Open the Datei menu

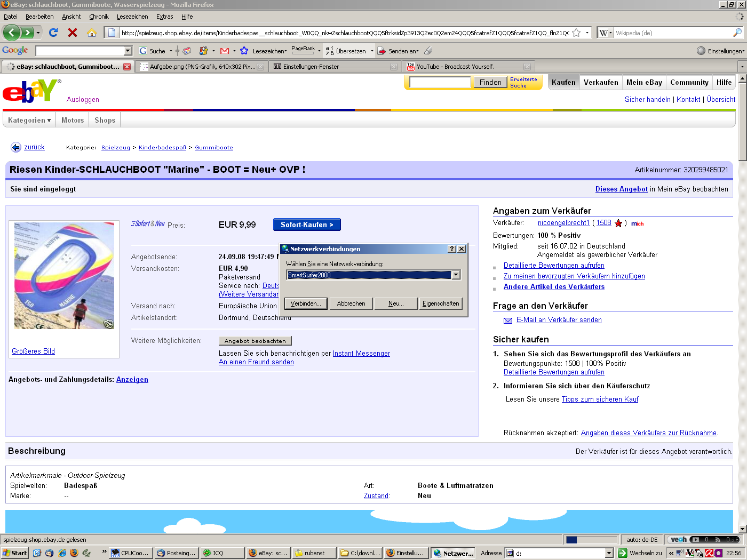pyautogui.click(x=11, y=17)
